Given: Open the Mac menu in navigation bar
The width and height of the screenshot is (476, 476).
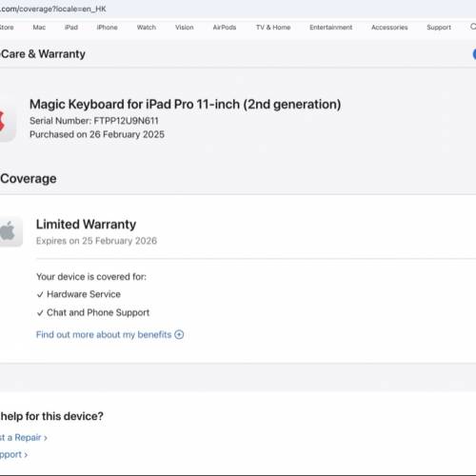Looking at the screenshot, I should tap(39, 28).
